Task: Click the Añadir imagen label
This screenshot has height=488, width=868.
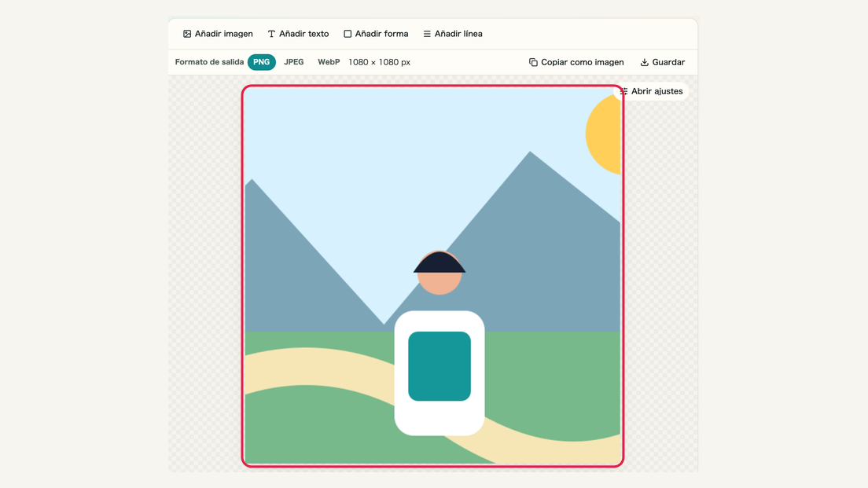Action: [223, 34]
